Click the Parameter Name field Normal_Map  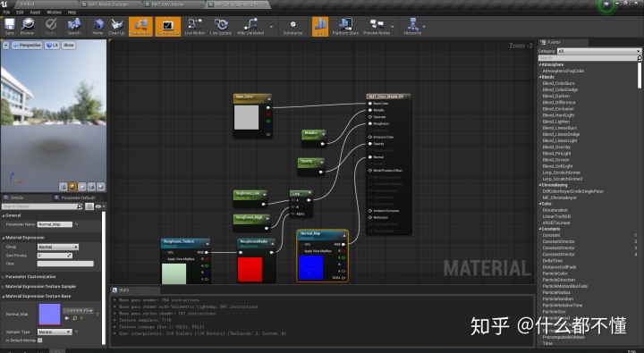(55, 224)
